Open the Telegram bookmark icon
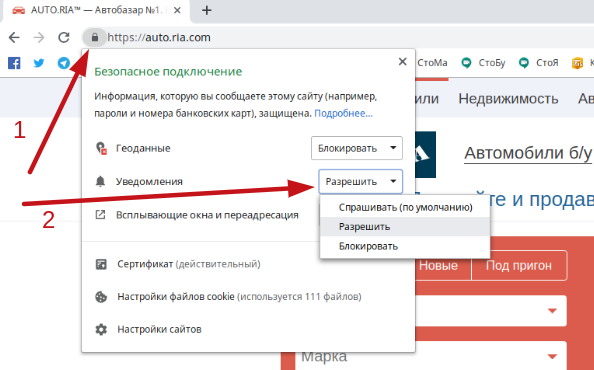 pos(64,63)
